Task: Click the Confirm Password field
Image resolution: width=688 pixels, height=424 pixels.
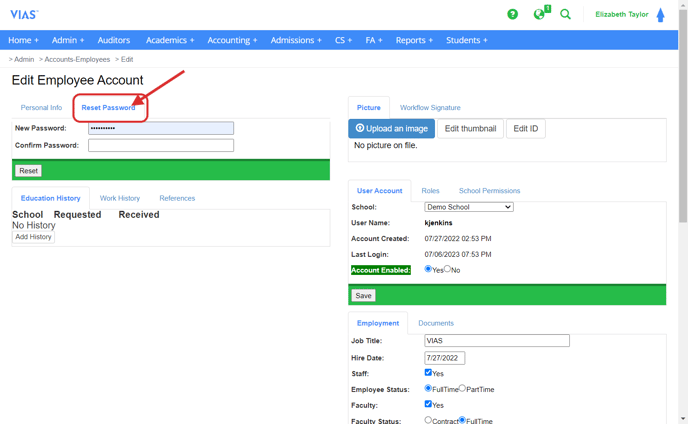Action: (x=161, y=145)
